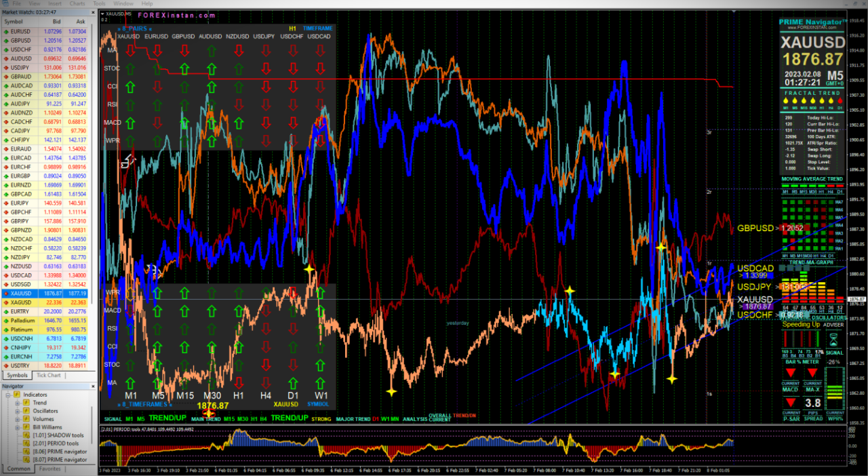Image resolution: width=868 pixels, height=476 pixels.
Task: Open the Window menu
Action: pos(123,3)
